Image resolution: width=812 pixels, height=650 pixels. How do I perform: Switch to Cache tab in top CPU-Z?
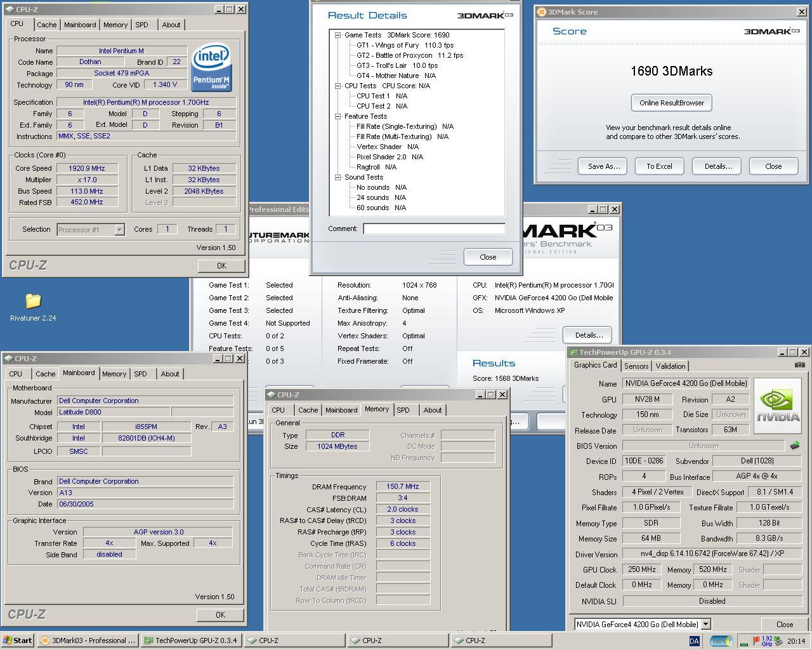(x=46, y=25)
